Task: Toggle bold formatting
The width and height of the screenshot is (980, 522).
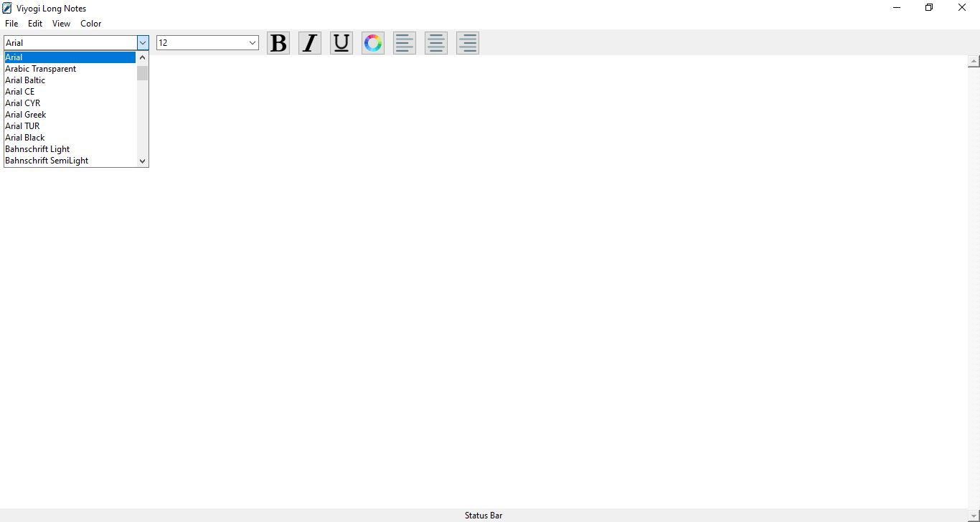Action: [278, 43]
